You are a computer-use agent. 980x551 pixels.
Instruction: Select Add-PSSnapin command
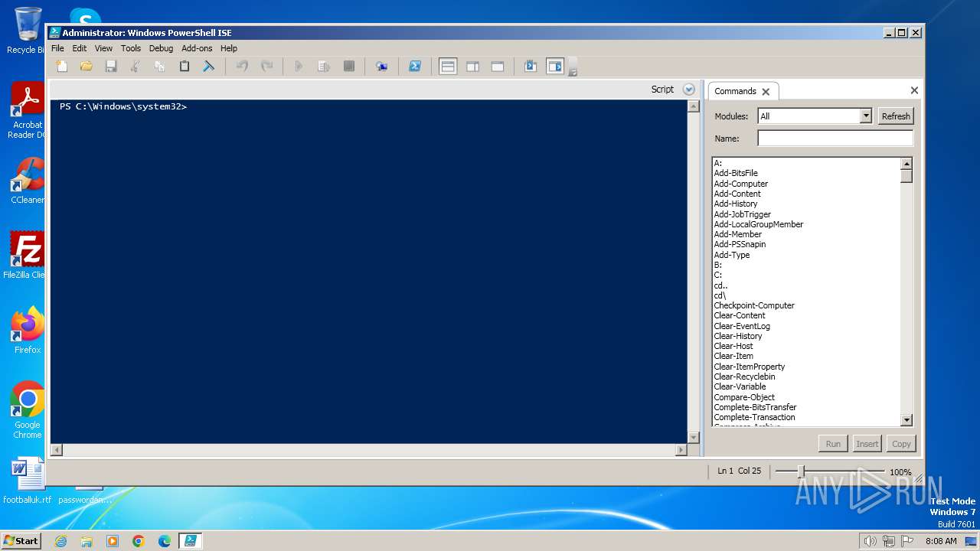point(740,244)
